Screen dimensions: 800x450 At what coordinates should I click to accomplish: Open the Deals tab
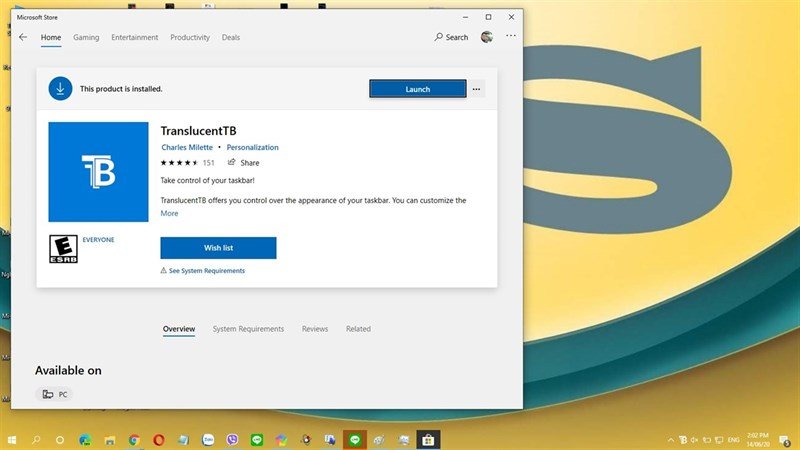[231, 37]
